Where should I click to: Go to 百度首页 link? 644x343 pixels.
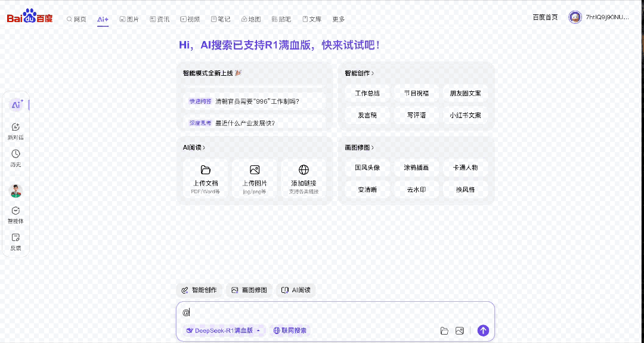[545, 17]
